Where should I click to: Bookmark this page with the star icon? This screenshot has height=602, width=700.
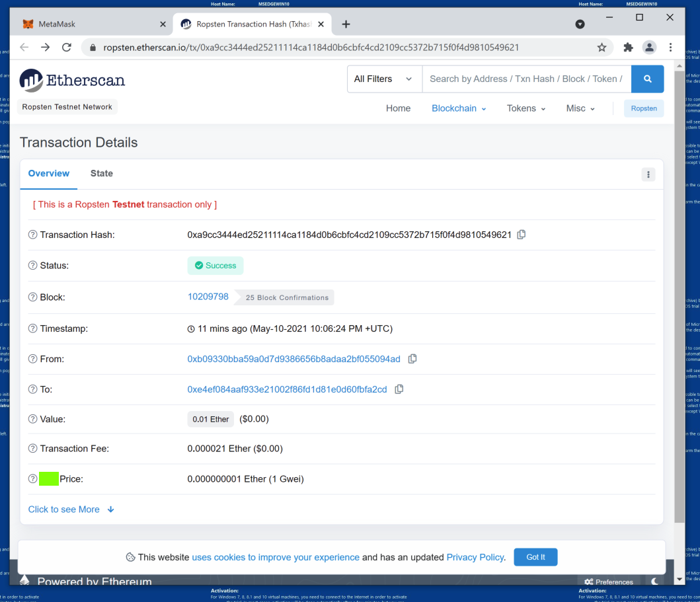click(x=602, y=48)
